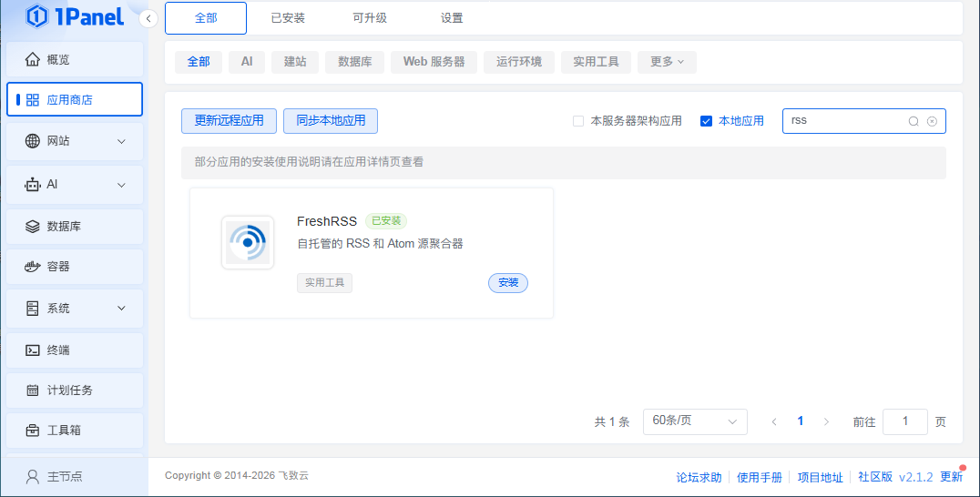The width and height of the screenshot is (980, 497).
Task: Uncheck the 本地应用 checkbox
Action: coord(706,121)
